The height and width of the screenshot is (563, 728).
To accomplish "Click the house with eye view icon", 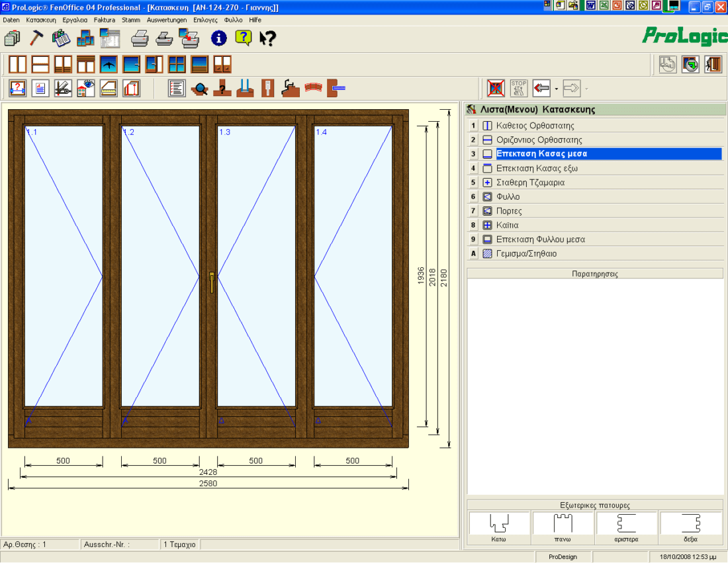I will pyautogui.click(x=86, y=88).
